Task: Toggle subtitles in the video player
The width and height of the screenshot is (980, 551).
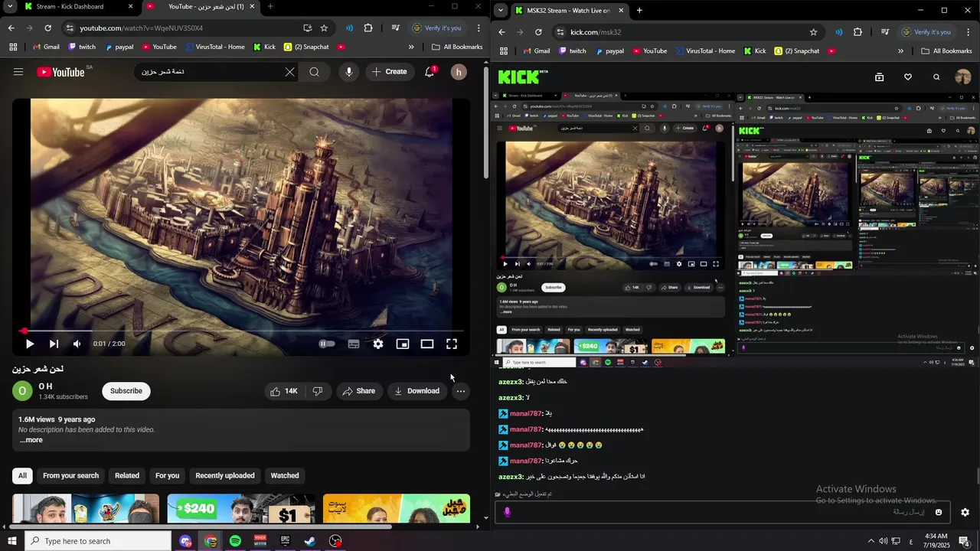Action: (x=354, y=344)
